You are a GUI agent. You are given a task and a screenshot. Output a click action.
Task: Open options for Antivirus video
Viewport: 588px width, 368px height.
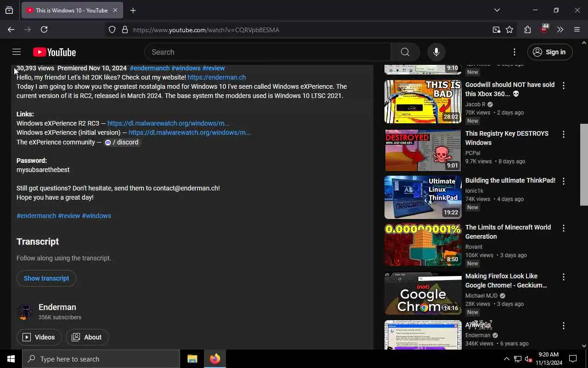pos(564,326)
